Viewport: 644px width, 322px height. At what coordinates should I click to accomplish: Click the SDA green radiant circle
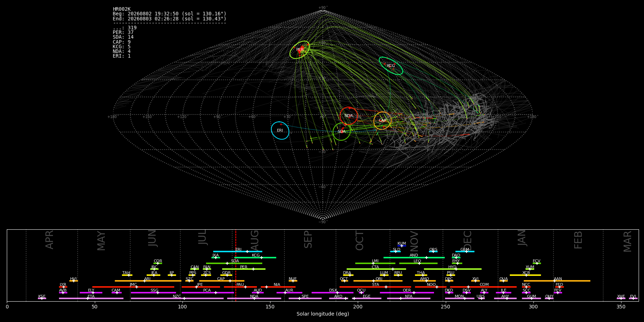tap(342, 132)
